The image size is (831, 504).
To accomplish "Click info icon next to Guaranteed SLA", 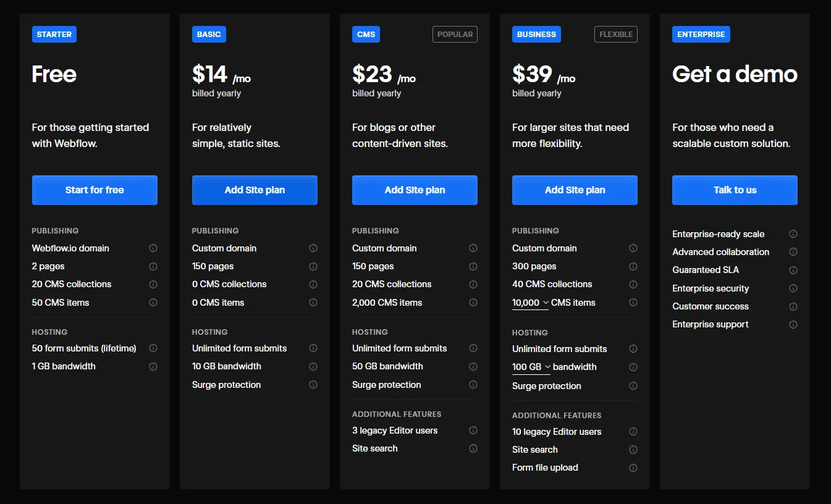I will pyautogui.click(x=793, y=270).
